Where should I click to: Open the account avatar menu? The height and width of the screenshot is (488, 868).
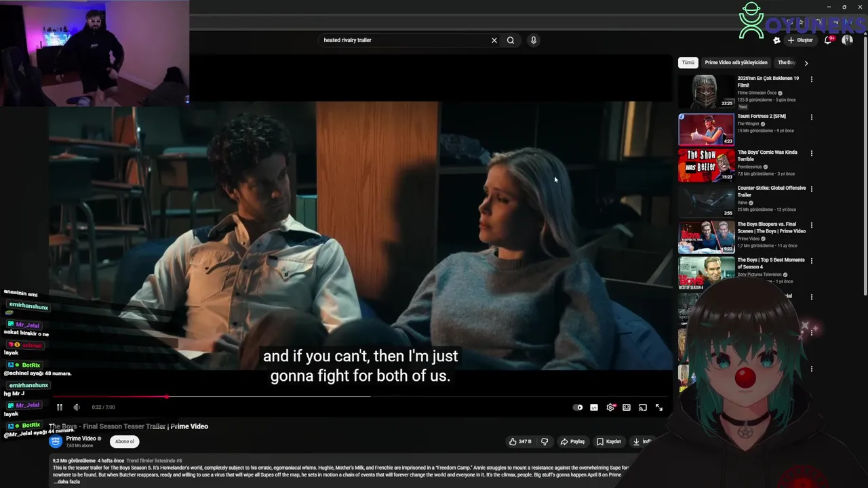[847, 40]
